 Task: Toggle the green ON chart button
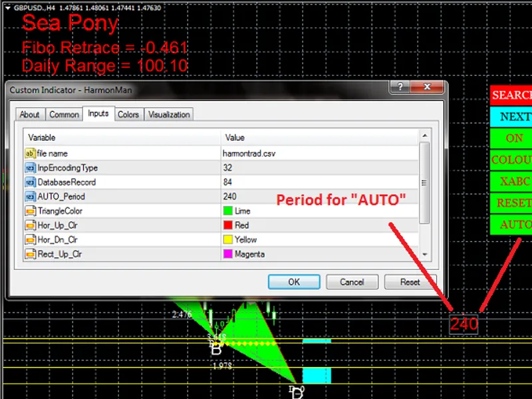(511, 138)
